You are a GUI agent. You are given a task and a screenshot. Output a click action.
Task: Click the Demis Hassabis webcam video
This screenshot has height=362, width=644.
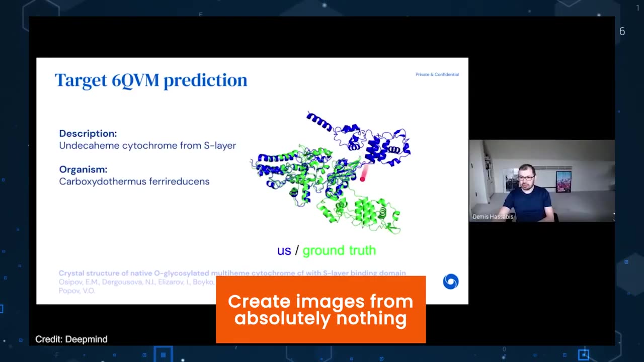pos(542,181)
